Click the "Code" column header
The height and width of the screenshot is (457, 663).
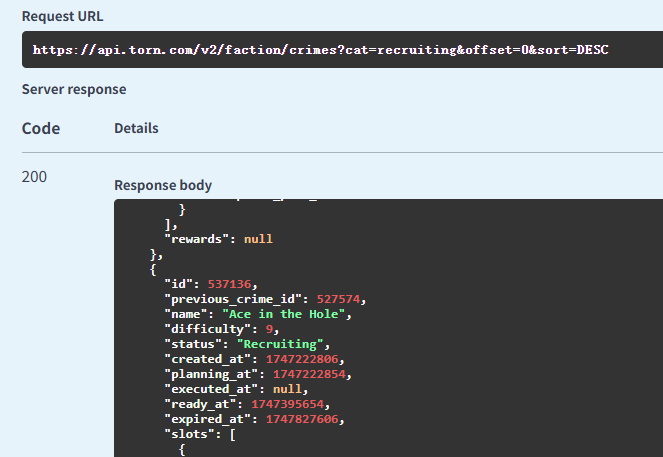tap(41, 129)
